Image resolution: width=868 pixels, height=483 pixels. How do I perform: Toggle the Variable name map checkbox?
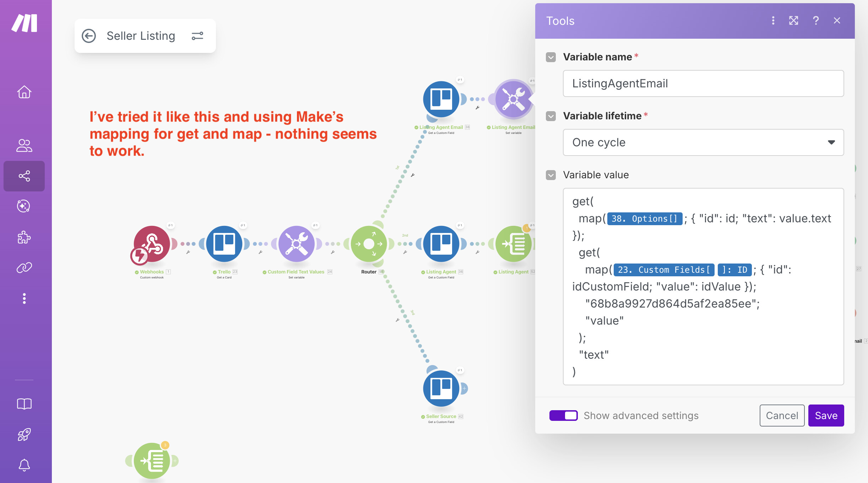551,57
